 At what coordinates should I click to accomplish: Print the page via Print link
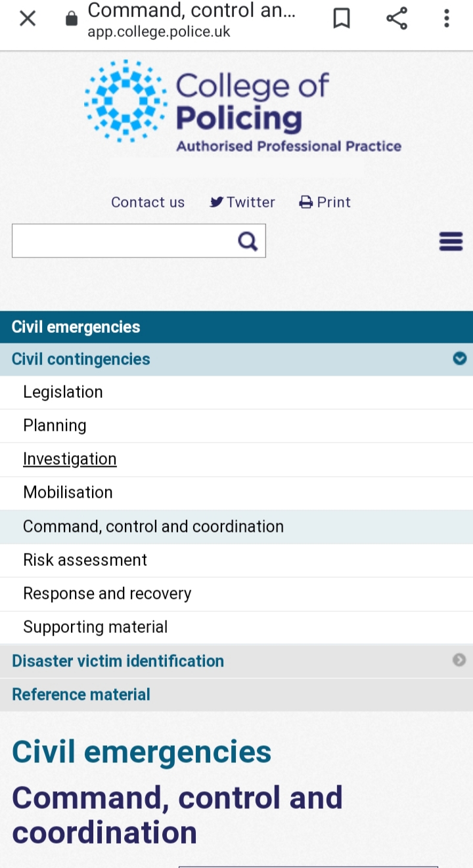pyautogui.click(x=325, y=202)
